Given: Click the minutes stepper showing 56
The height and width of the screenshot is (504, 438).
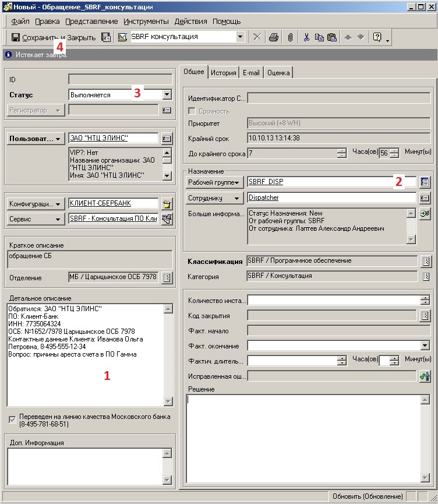Looking at the screenshot, I should click(394, 153).
